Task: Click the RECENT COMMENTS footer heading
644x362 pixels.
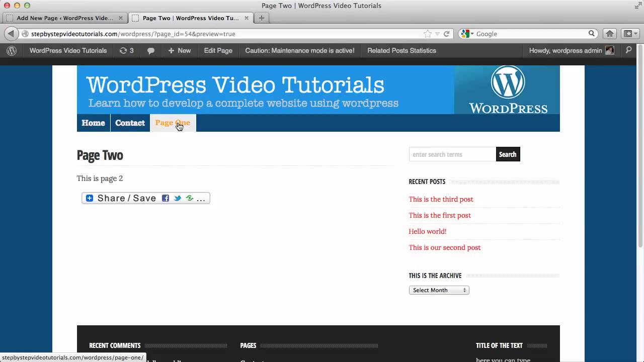Action: tap(115, 345)
